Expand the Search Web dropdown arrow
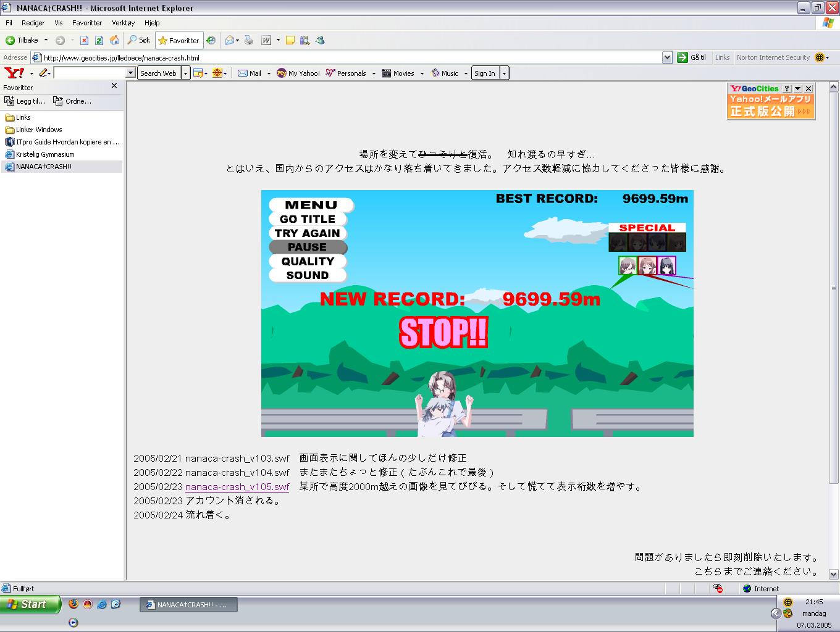The width and height of the screenshot is (840, 632). tap(185, 73)
